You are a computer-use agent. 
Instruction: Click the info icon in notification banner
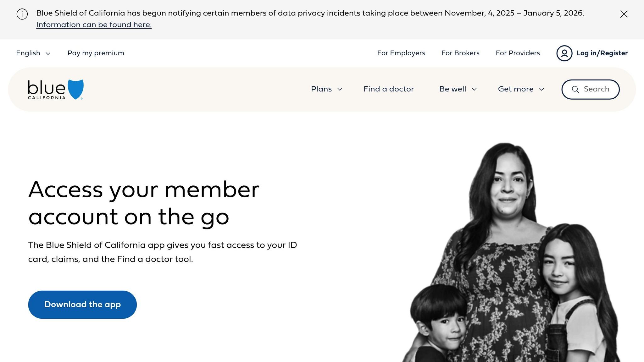click(x=22, y=14)
